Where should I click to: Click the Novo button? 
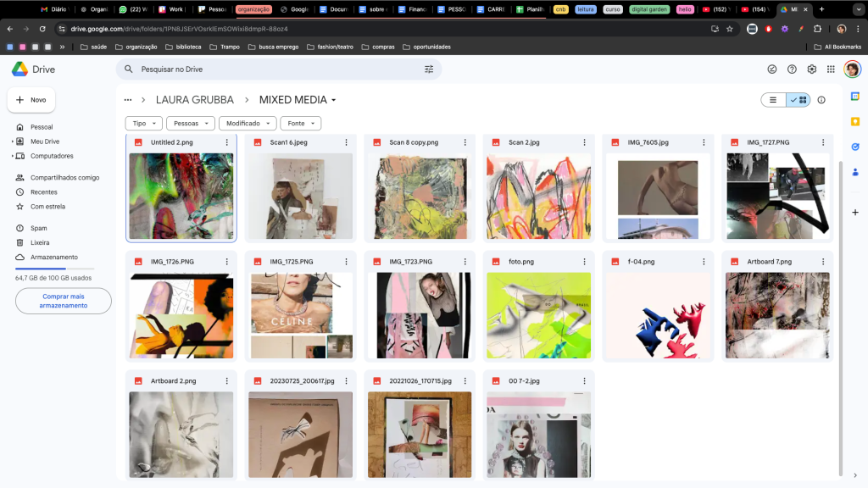point(31,100)
